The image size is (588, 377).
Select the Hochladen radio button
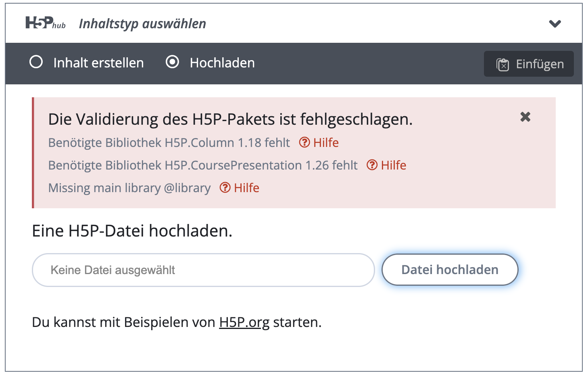173,62
